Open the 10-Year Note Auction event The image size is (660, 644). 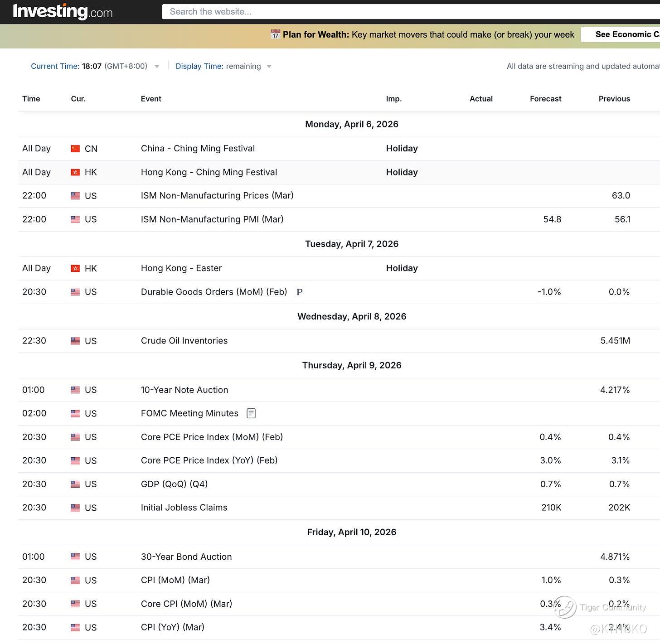[x=184, y=390]
